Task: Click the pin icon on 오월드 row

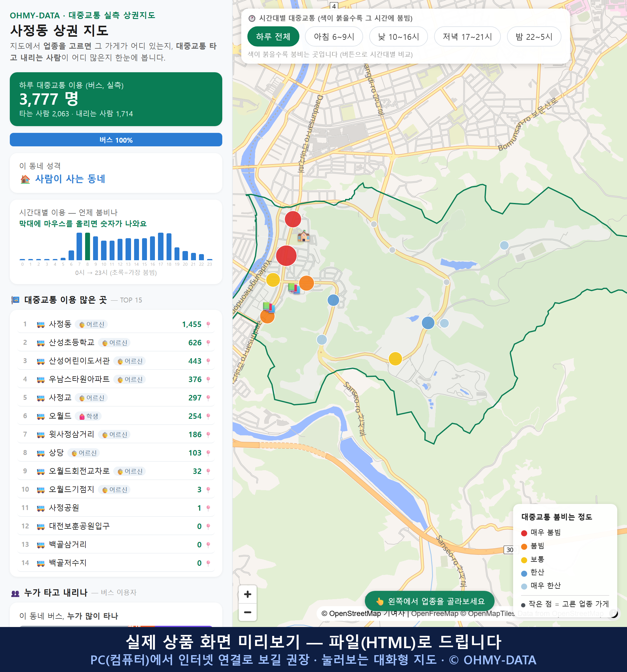Action: pyautogui.click(x=208, y=416)
